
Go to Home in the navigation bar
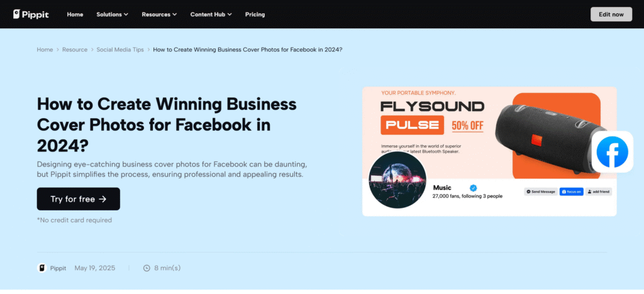[75, 14]
